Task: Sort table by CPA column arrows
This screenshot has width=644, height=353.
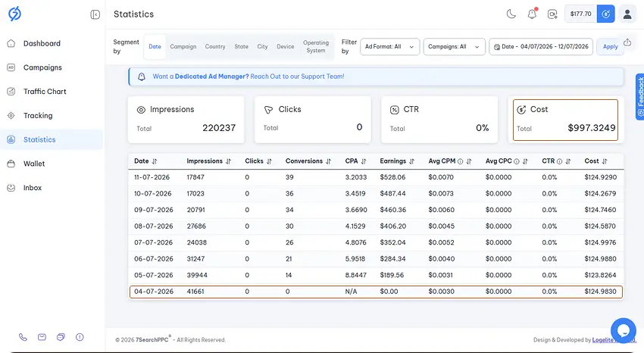Action: pyautogui.click(x=364, y=161)
